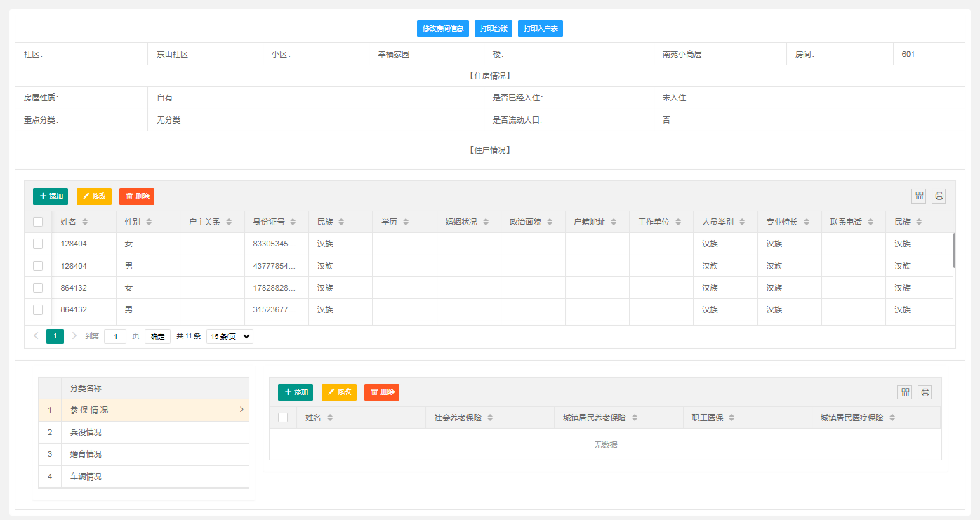Sort residents by 姓名 column arrows
The width and height of the screenshot is (980, 520).
coord(85,222)
